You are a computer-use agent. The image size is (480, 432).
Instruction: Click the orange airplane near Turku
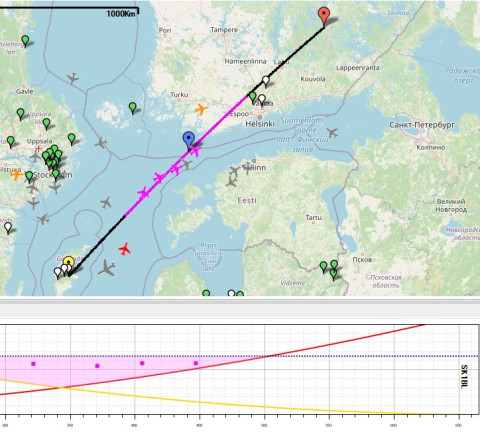201,109
